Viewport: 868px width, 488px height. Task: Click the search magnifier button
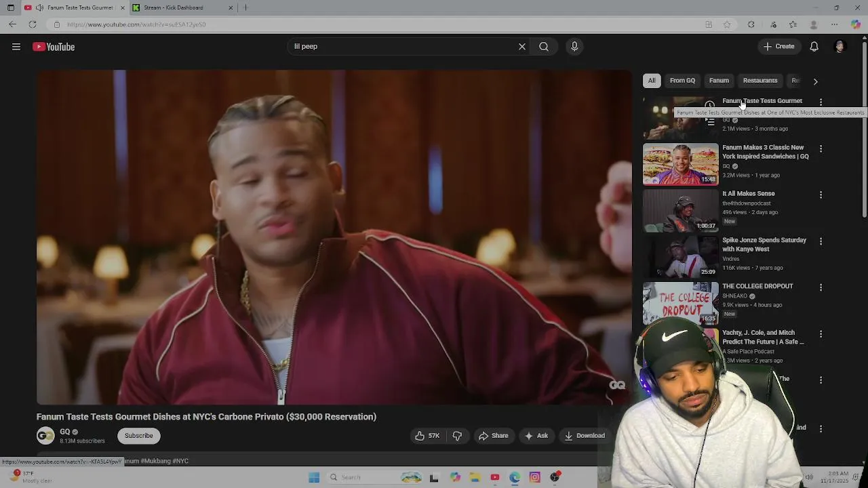coord(544,47)
